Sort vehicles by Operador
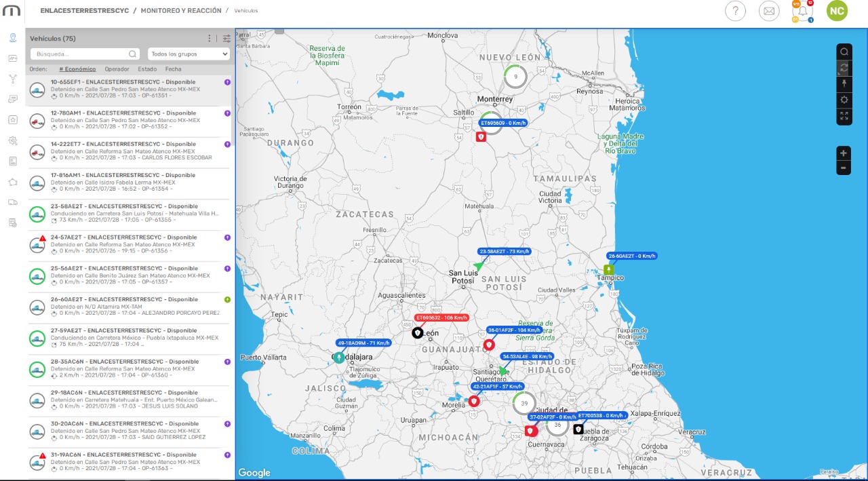Viewport: 868px width, 481px height. coord(117,69)
